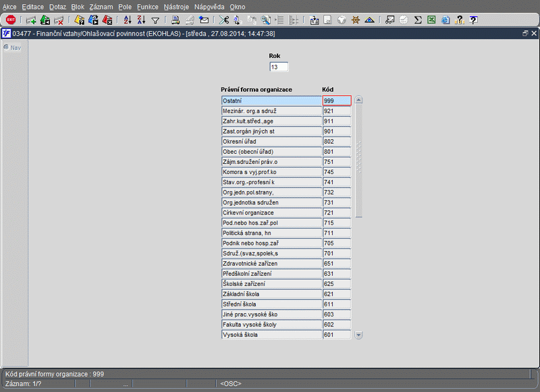Click the red EXIT stop-sign icon
540x392 pixels.
(x=11, y=20)
